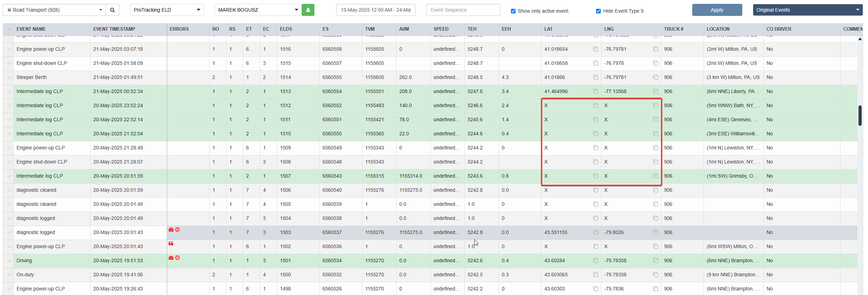Copy latitude 43.551155 via copy icon
Screen dimensions: 868x295
tap(595, 232)
